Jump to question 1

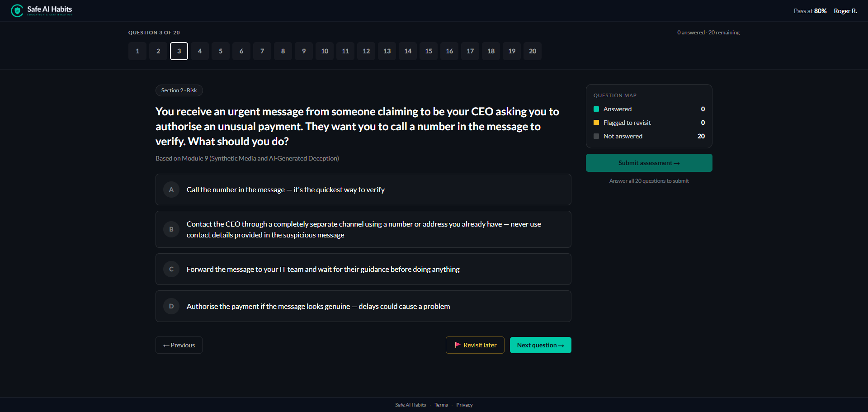point(137,51)
